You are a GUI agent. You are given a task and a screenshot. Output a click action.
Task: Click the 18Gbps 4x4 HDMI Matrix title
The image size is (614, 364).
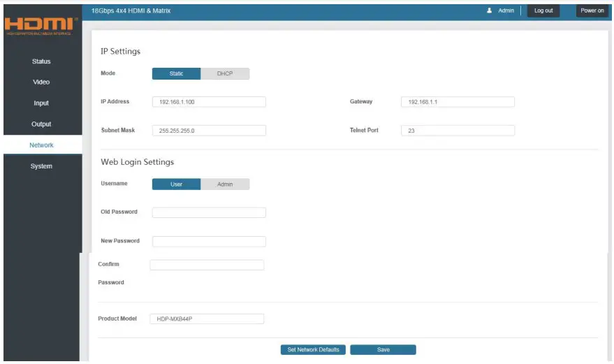[131, 10]
